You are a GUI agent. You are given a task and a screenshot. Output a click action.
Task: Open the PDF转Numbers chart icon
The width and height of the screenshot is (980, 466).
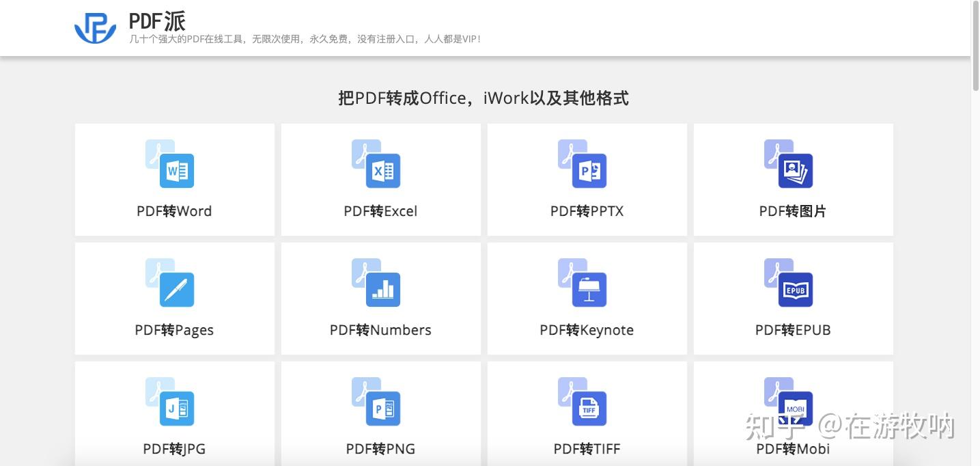click(376, 283)
